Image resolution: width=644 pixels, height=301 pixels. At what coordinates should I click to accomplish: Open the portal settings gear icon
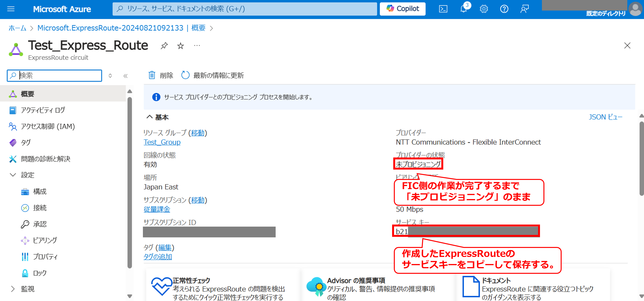point(484,9)
